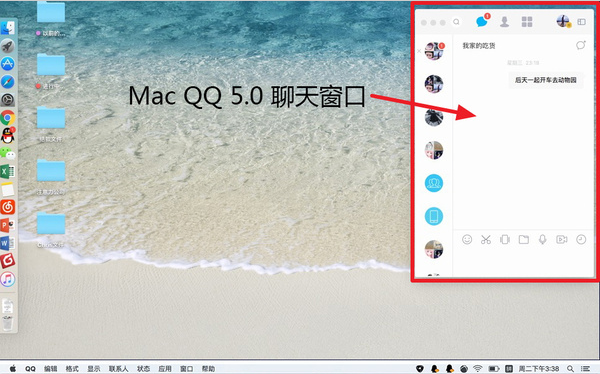Switch to the QQ contacts tab
The width and height of the screenshot is (600, 374).
504,22
